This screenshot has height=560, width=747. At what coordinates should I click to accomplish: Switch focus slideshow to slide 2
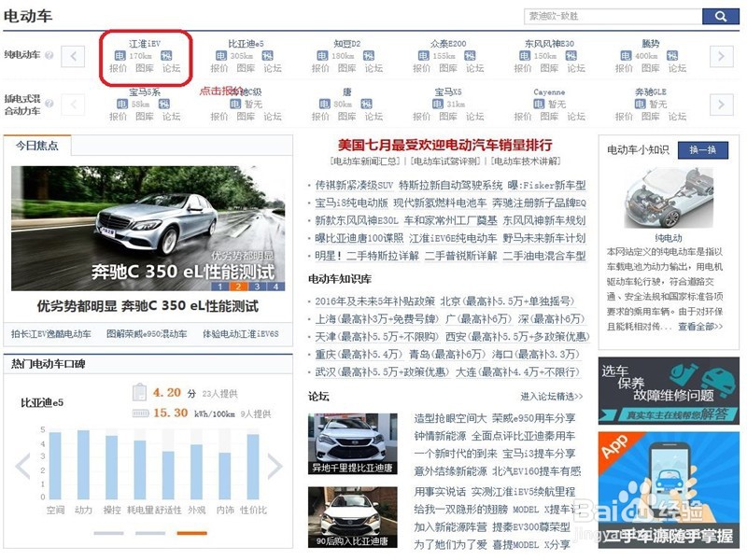(x=238, y=287)
